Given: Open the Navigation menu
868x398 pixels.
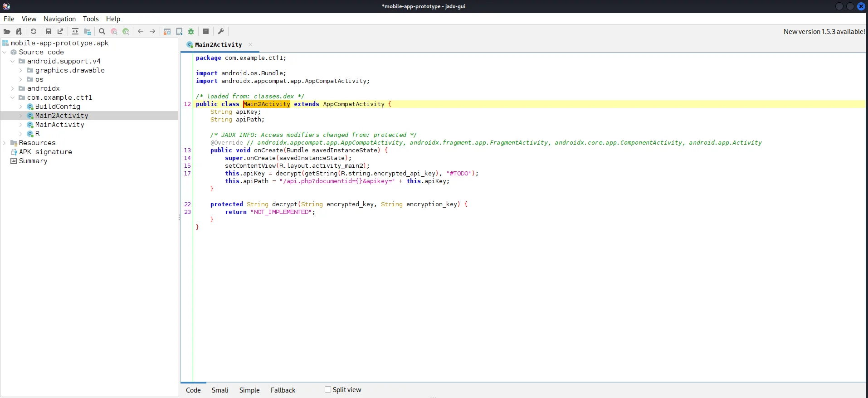Looking at the screenshot, I should click(x=59, y=19).
